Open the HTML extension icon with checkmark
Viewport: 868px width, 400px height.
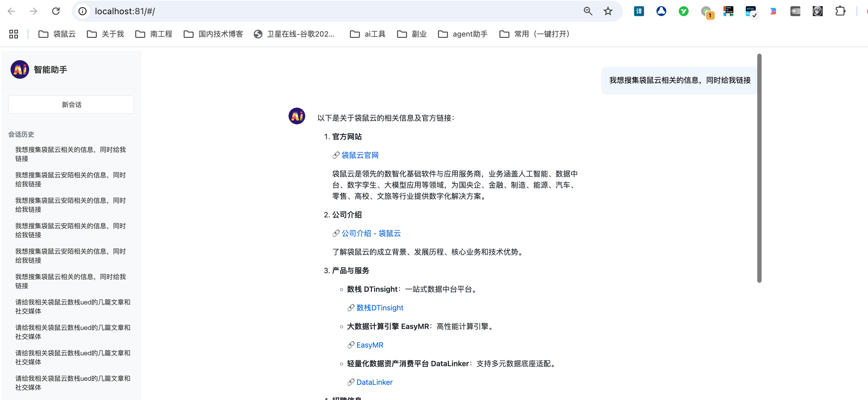click(751, 12)
